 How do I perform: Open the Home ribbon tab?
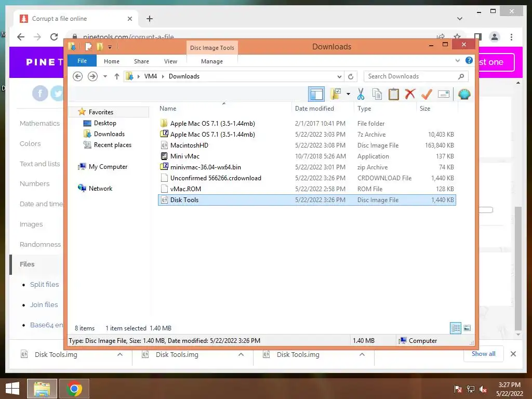click(x=112, y=61)
